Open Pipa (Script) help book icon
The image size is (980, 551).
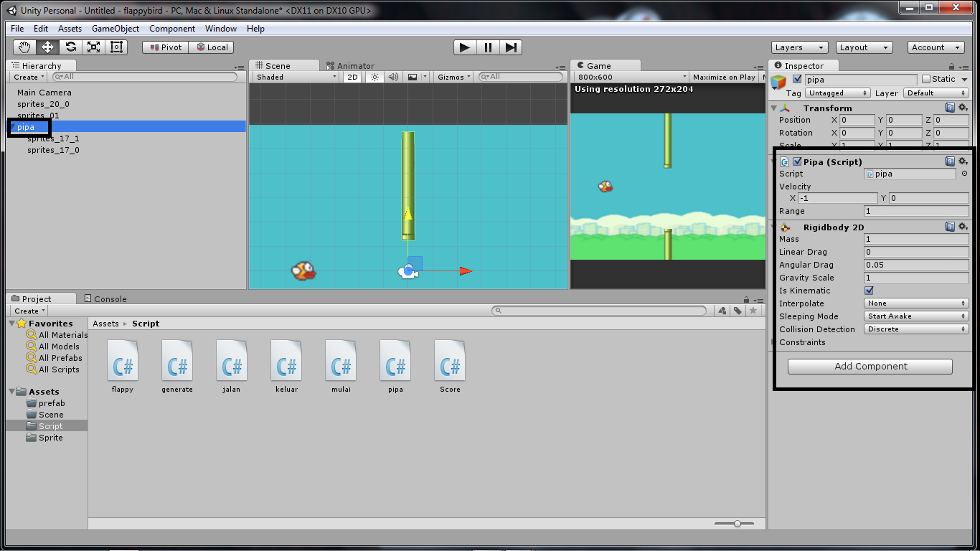point(950,162)
